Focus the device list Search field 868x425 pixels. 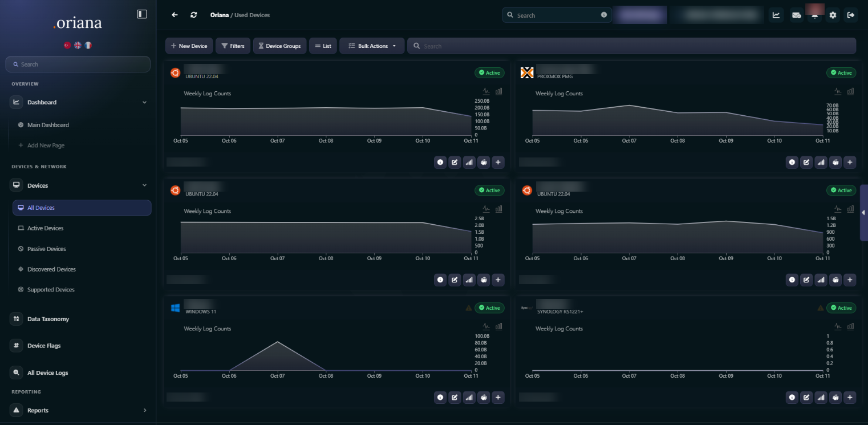click(x=631, y=46)
